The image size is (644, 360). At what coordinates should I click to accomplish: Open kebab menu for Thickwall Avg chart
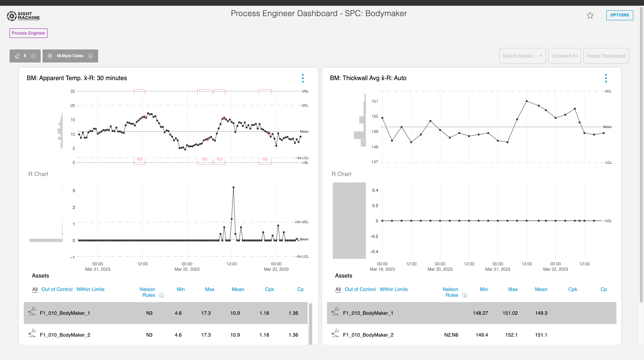(x=606, y=78)
